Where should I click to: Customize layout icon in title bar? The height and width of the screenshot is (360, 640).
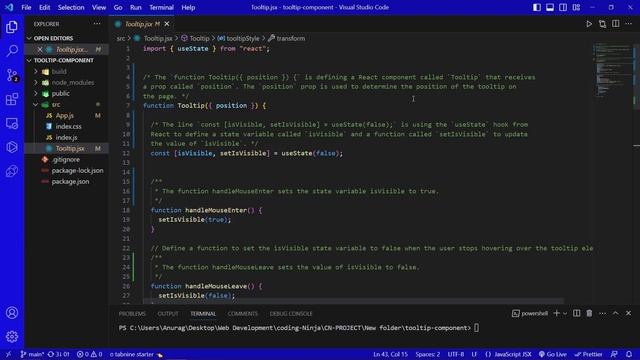pyautogui.click(x=576, y=7)
